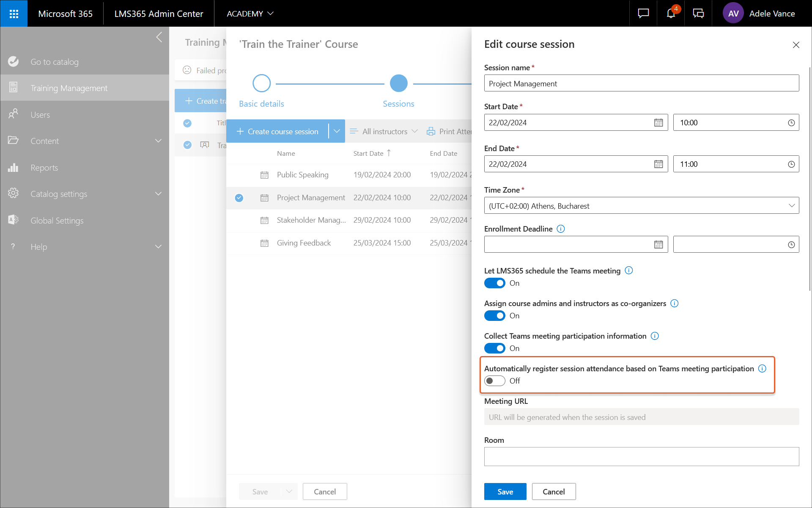Viewport: 812px width, 508px height.
Task: Toggle Collect Teams meeting participation information
Action: pos(494,348)
